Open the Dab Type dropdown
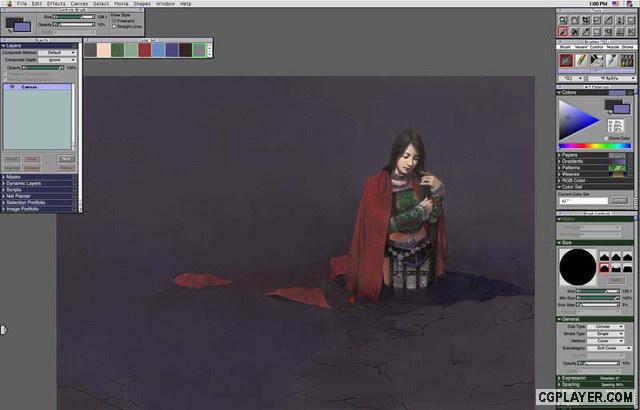 [605, 327]
